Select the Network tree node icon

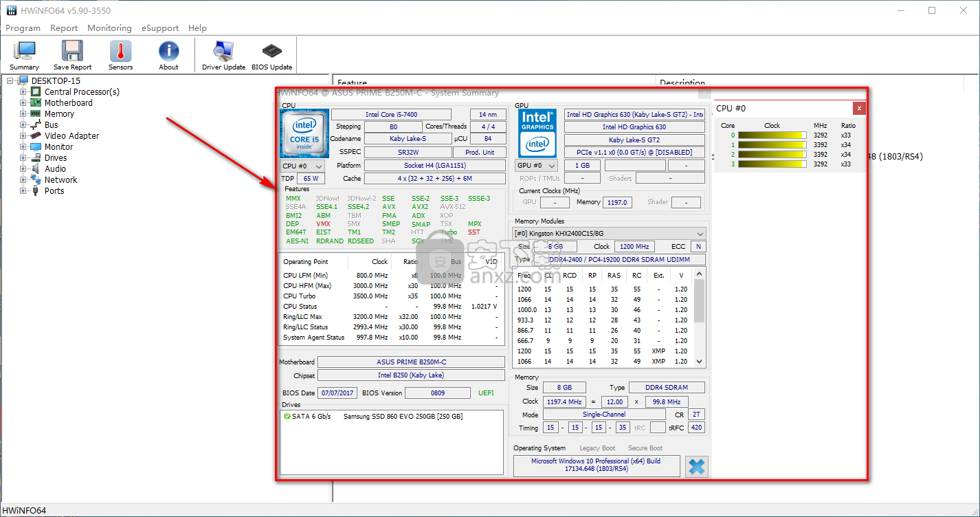(36, 179)
